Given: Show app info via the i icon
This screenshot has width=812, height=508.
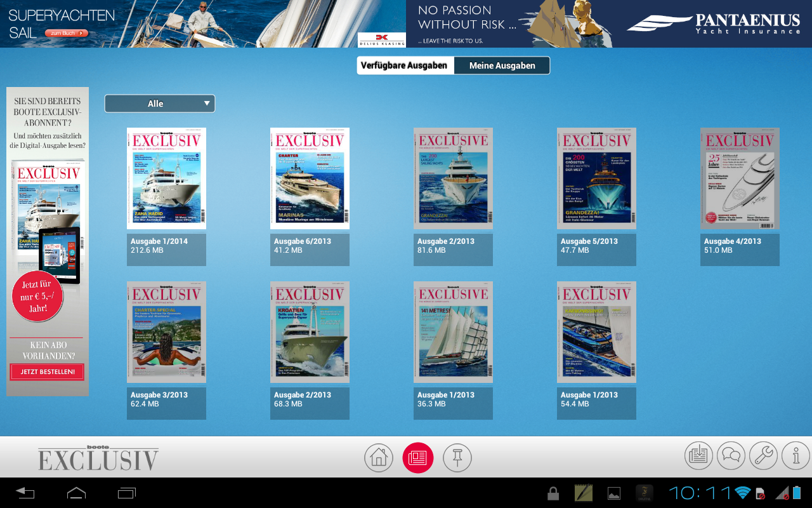Looking at the screenshot, I should 796,455.
